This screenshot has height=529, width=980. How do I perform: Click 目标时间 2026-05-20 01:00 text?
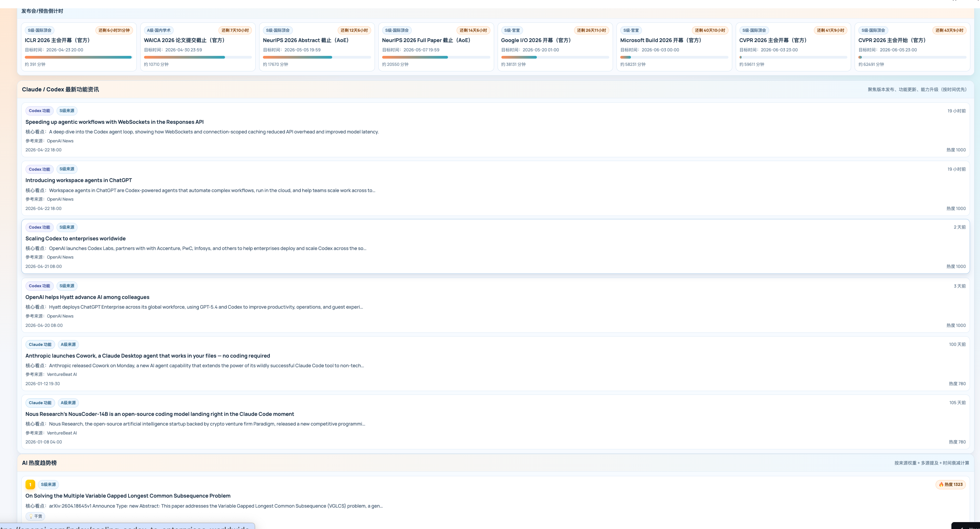(x=530, y=50)
